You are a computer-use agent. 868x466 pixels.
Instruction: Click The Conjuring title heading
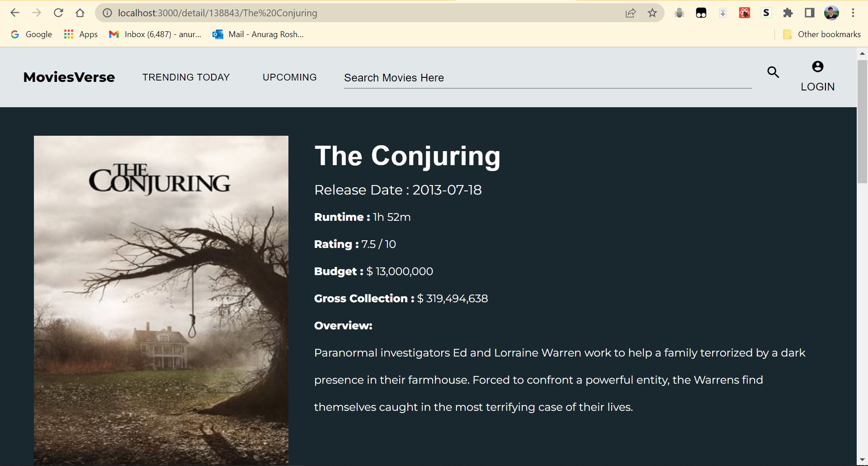pyautogui.click(x=407, y=156)
